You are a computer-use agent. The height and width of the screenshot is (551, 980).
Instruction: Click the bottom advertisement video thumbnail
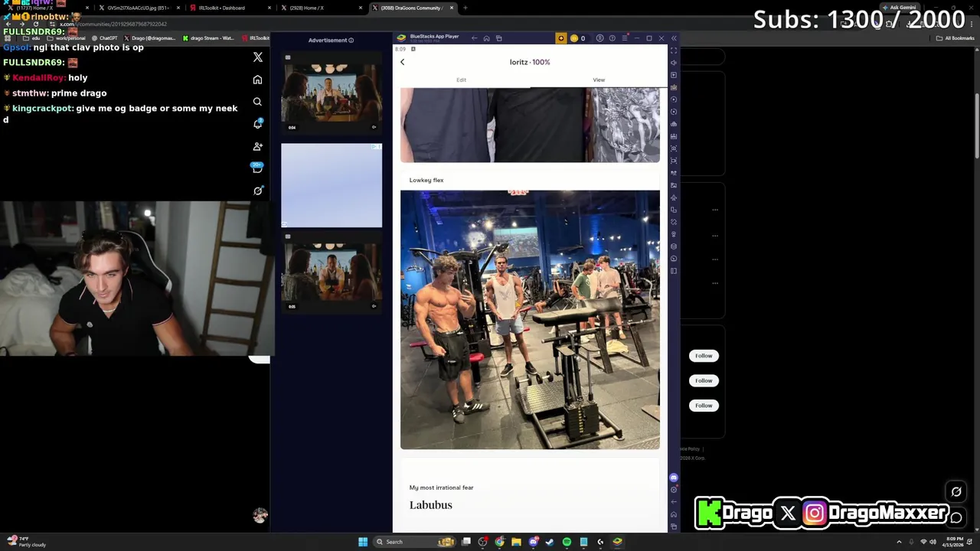(331, 273)
